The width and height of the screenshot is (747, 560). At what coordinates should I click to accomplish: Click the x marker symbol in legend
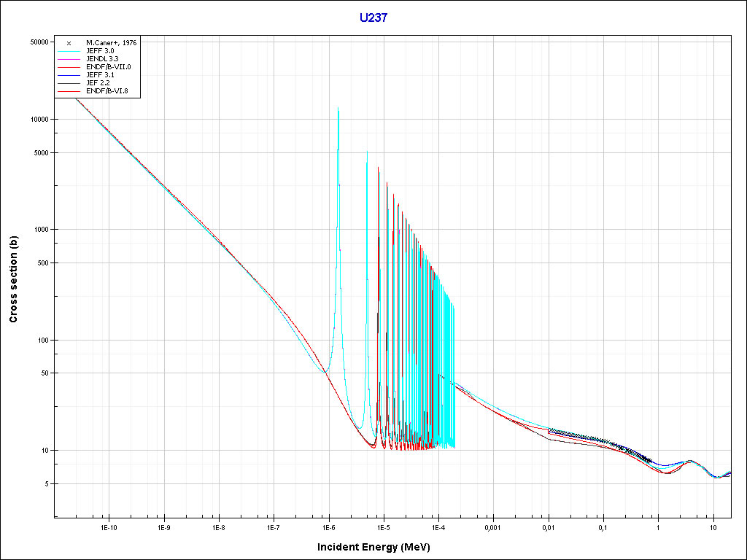coord(69,43)
